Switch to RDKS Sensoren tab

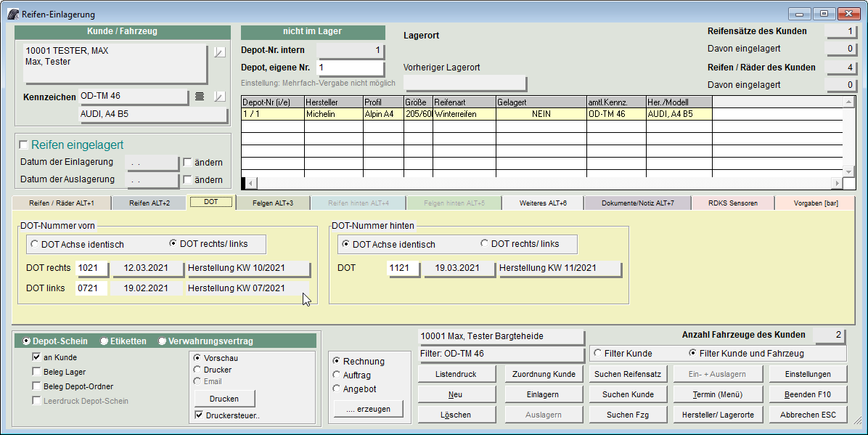(733, 203)
